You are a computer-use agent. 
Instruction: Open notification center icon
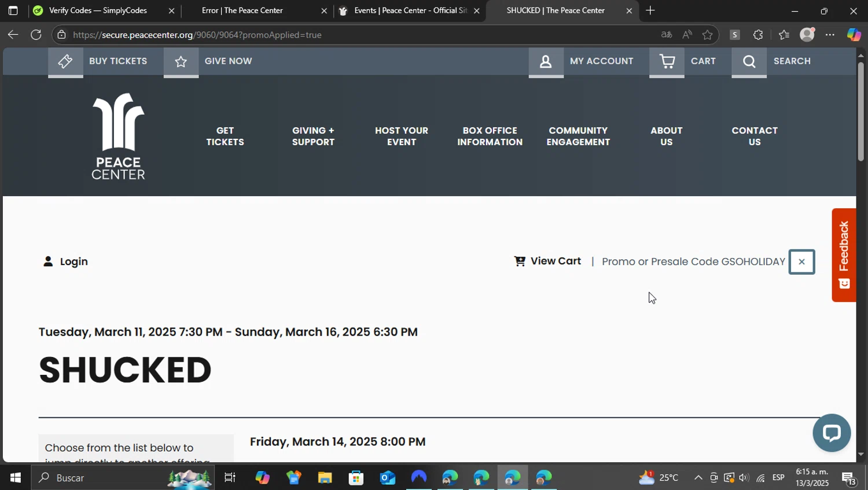(849, 479)
